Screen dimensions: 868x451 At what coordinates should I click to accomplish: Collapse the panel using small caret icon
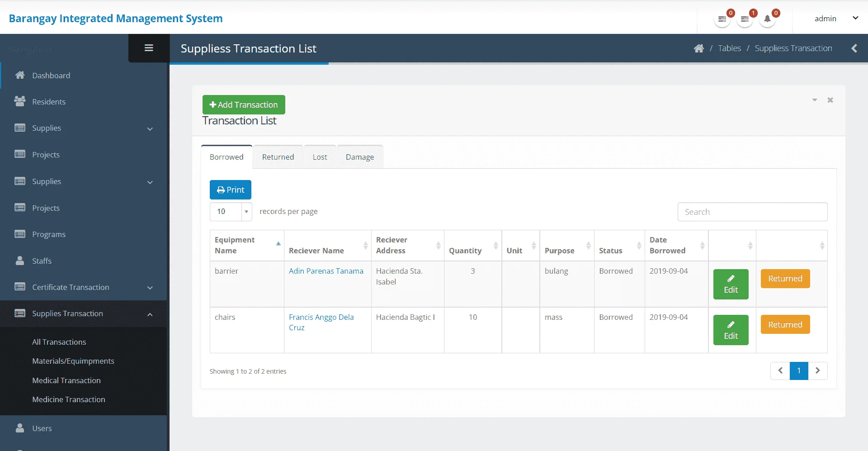coord(815,100)
